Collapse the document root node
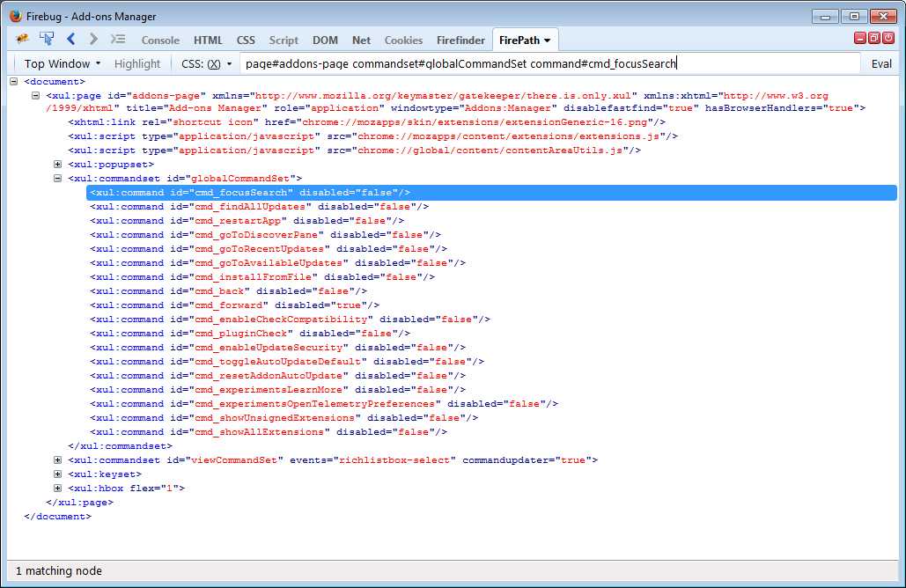 [x=14, y=82]
